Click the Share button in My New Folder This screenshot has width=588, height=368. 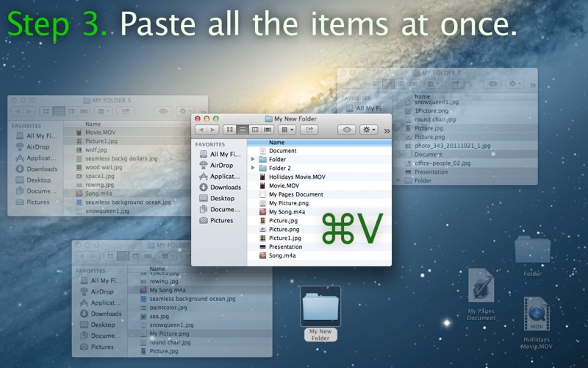[x=309, y=130]
